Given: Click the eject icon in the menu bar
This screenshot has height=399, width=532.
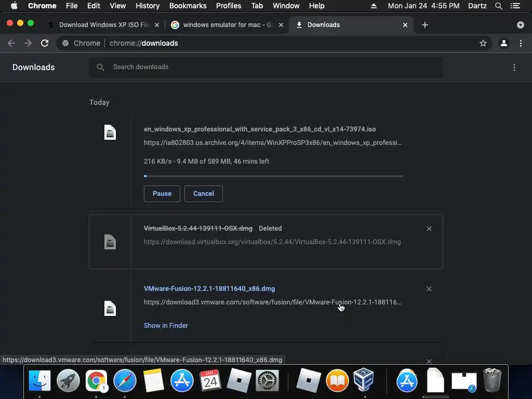Looking at the screenshot, I should tap(374, 6).
